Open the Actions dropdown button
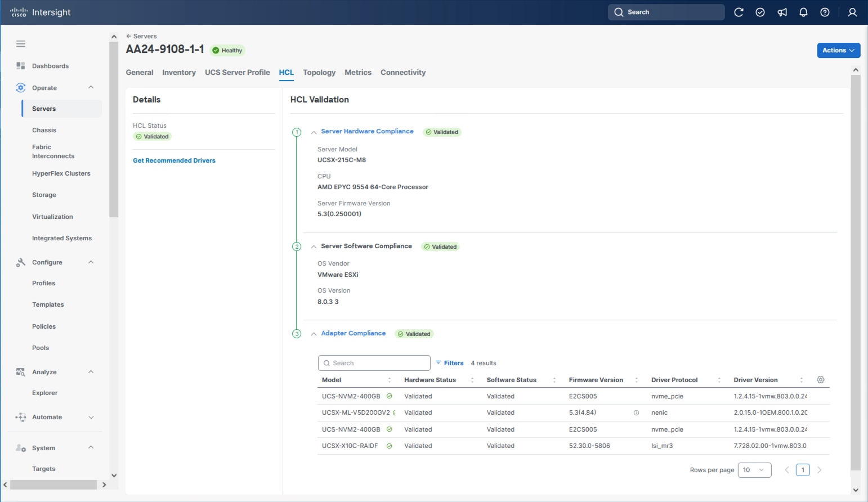This screenshot has width=868, height=502. [838, 51]
